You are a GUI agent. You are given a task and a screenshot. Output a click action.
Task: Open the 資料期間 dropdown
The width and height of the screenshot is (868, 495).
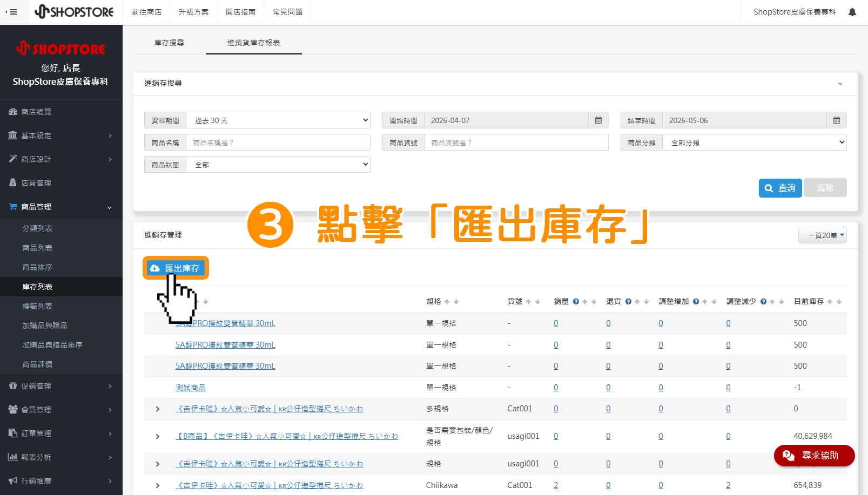coord(278,120)
